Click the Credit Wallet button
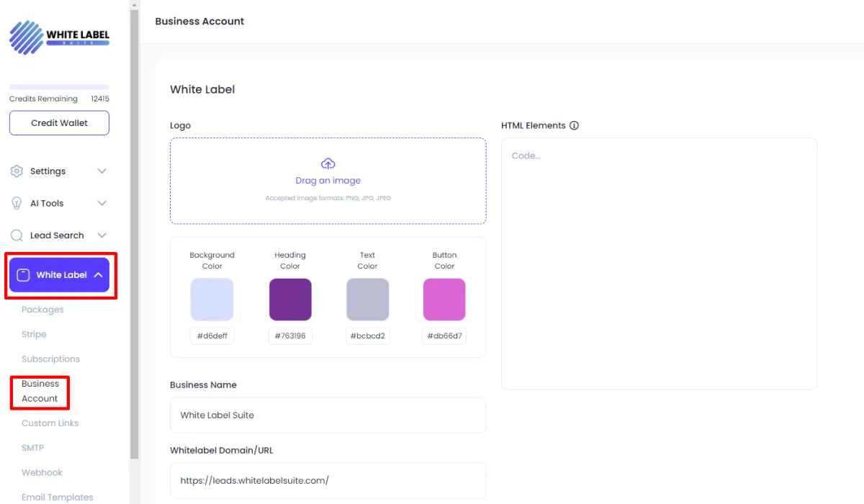 59,123
